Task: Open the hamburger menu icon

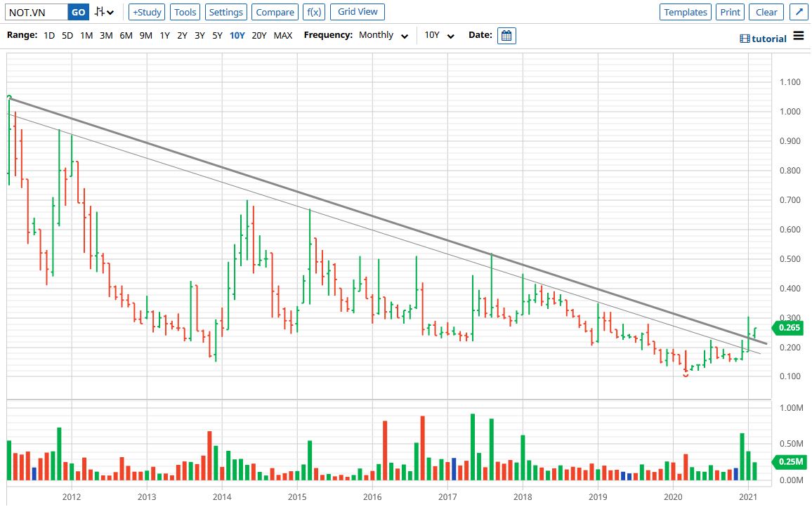Action: 799,37
